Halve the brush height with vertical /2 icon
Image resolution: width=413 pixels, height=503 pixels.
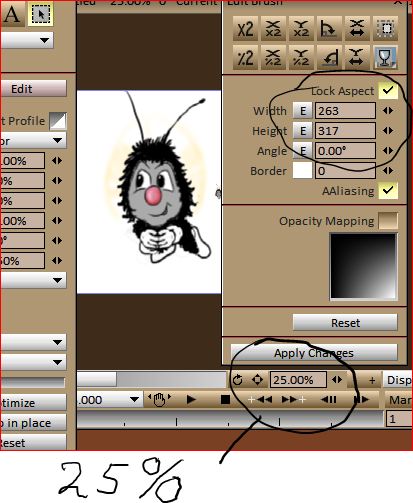pyautogui.click(x=301, y=57)
